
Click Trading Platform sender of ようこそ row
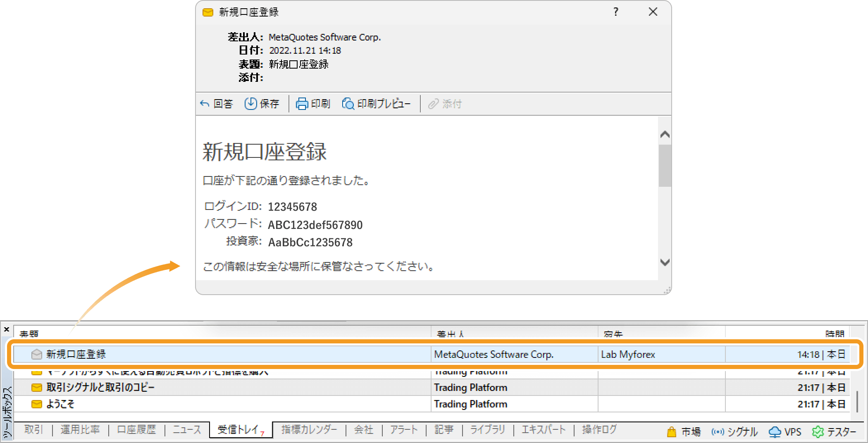[470, 404]
